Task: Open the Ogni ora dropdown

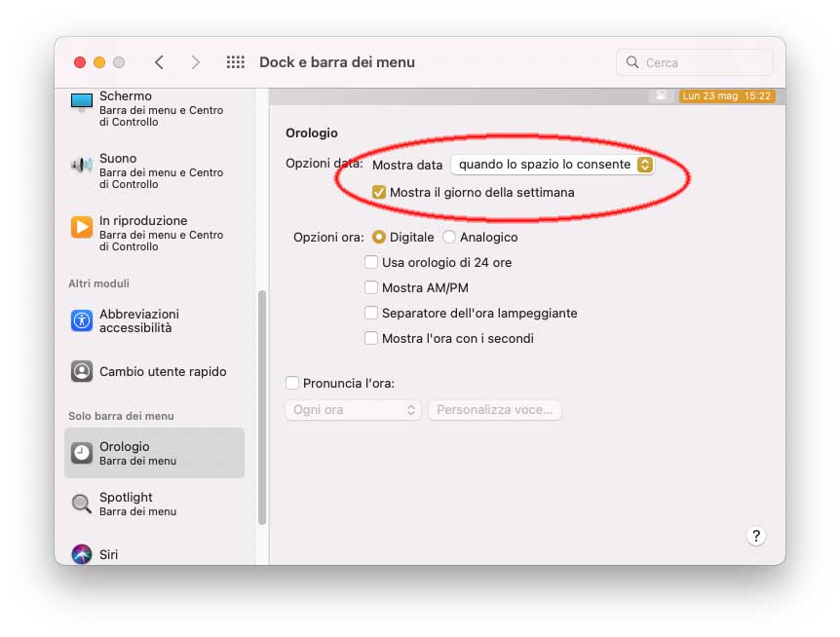Action: [353, 410]
